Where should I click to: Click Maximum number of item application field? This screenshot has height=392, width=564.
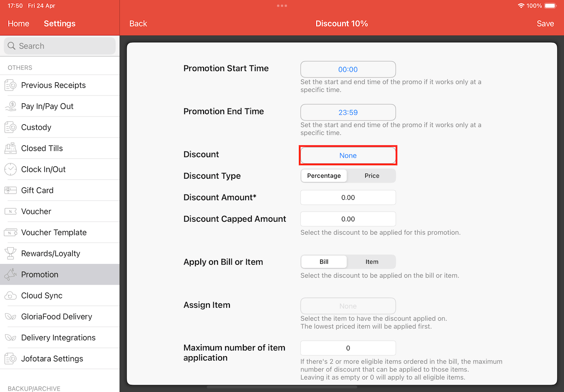(348, 348)
